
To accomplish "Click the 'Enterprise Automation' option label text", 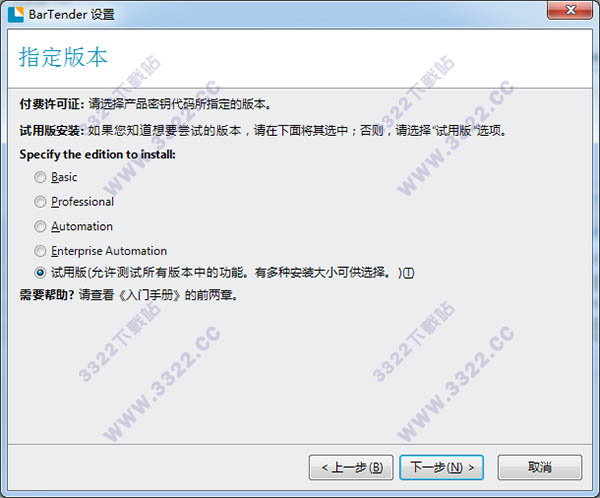I will click(109, 251).
